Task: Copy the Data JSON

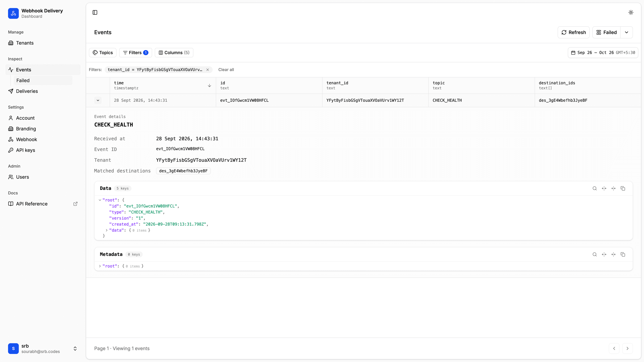Action: pyautogui.click(x=623, y=188)
